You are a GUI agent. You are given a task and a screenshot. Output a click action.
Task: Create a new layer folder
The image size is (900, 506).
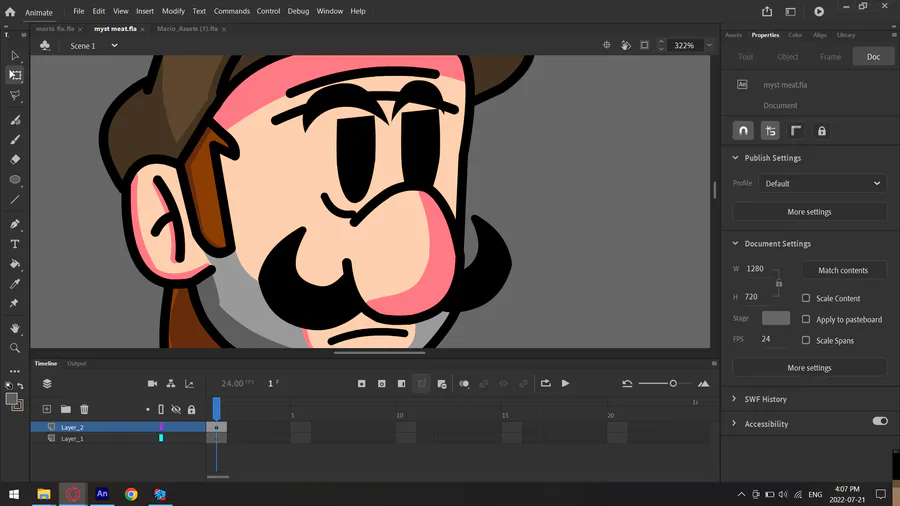pos(66,409)
